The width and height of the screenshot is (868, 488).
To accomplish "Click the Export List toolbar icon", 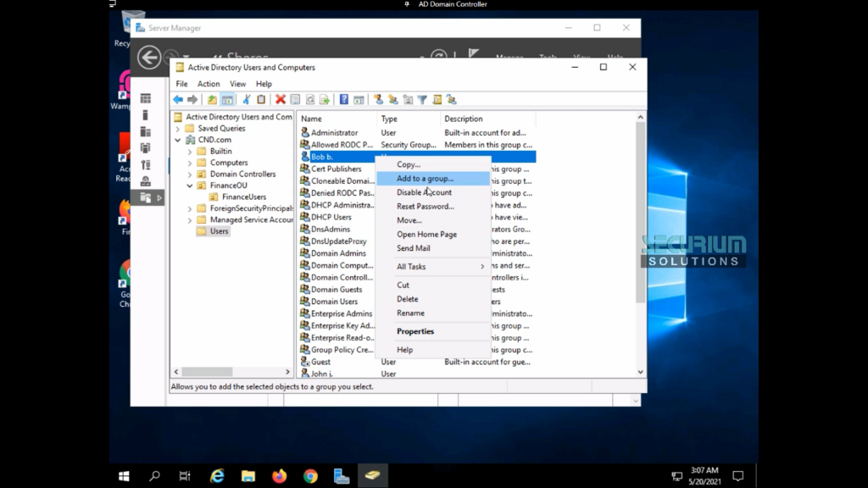I will [x=325, y=100].
